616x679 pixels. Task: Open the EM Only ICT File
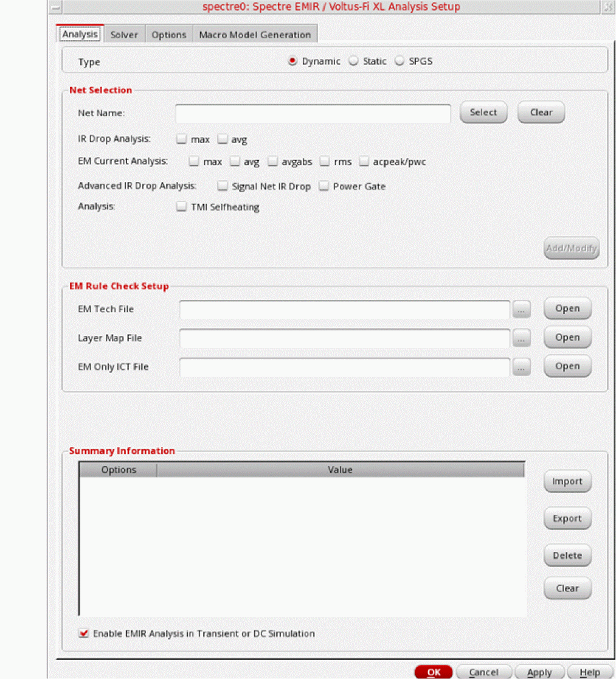(x=567, y=366)
